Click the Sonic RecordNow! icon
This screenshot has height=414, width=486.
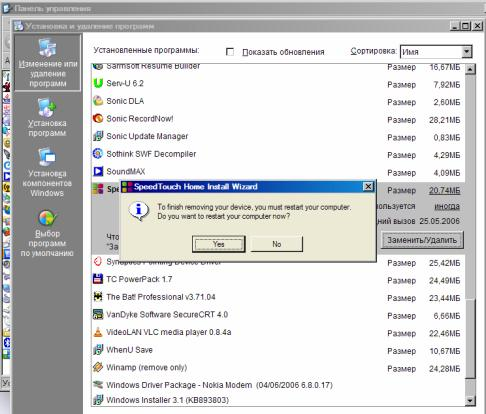98,118
